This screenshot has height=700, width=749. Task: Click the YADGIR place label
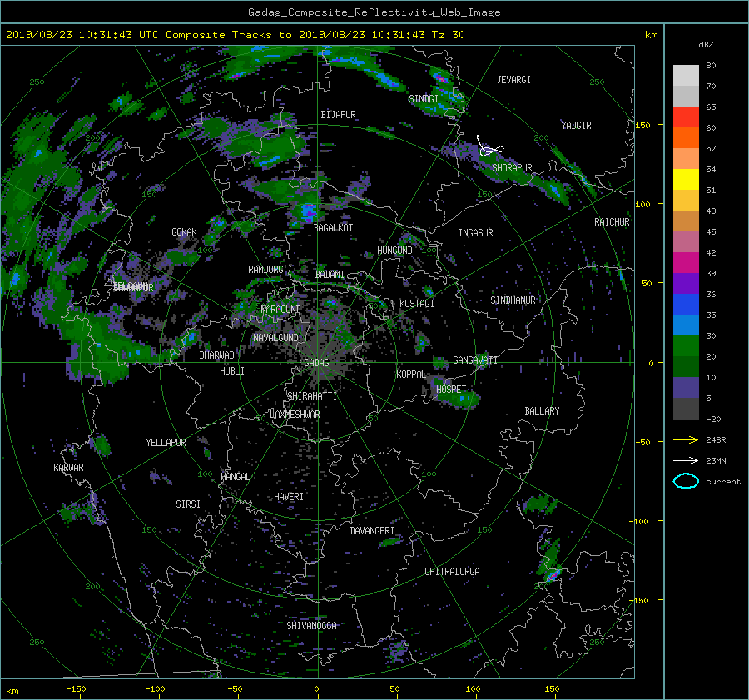tap(576, 126)
